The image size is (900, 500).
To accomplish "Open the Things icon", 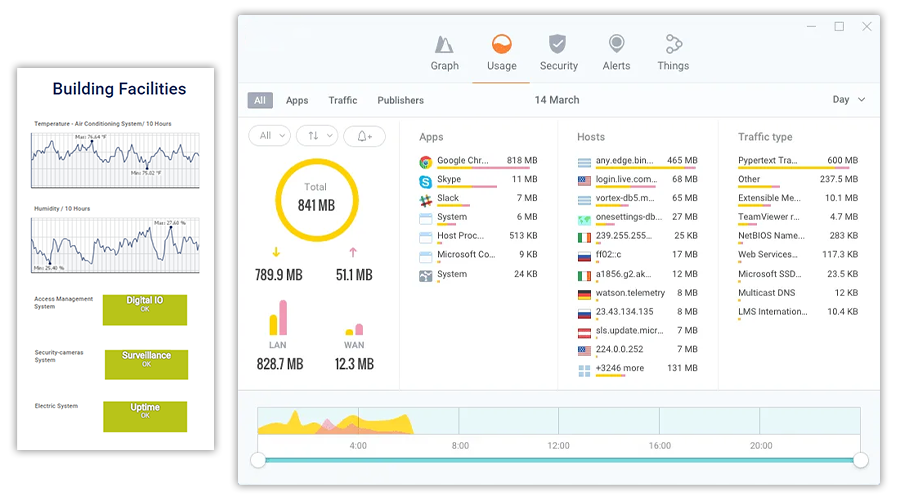I will coord(673,45).
